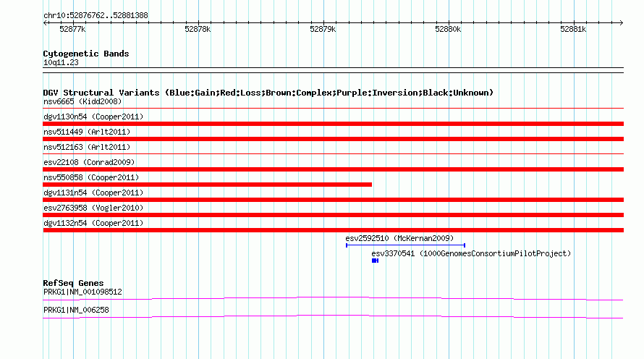The width and height of the screenshot is (644, 359).
Task: Click the nsv550858 (Cooper2011) label
Action: coord(91,177)
